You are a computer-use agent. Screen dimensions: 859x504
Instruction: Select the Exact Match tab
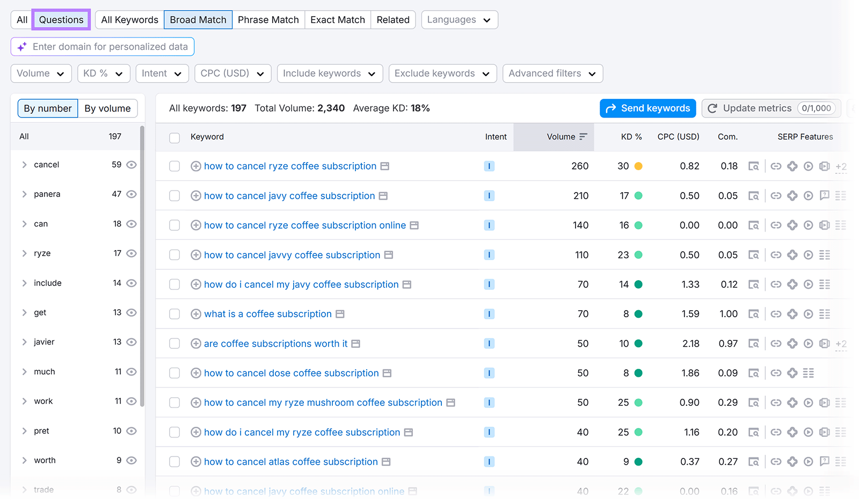tap(338, 20)
